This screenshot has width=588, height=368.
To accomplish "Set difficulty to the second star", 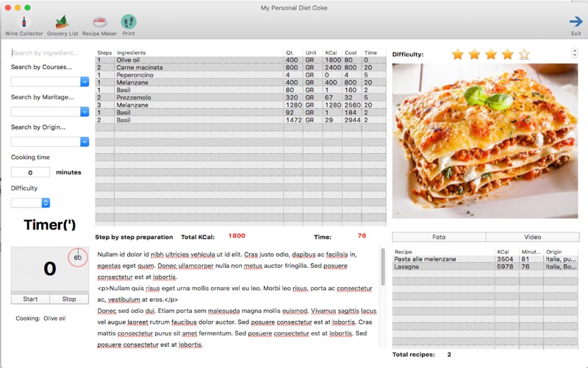I will pos(474,54).
